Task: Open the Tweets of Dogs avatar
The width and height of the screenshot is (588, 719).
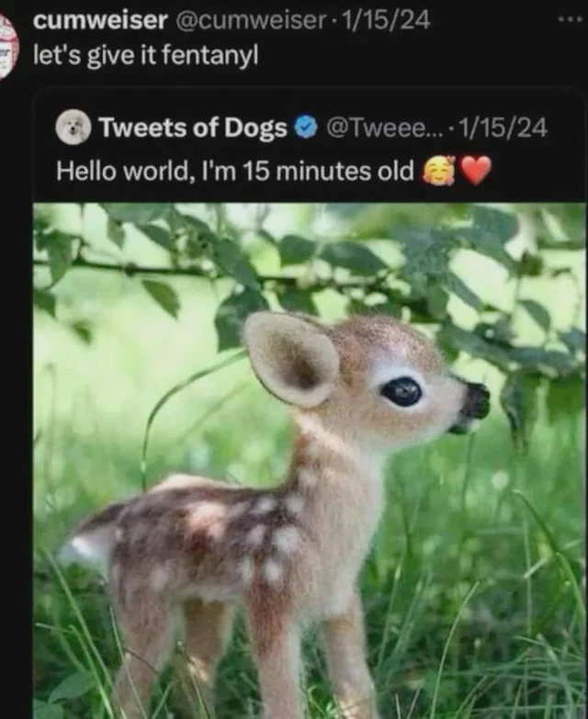Action: tap(73, 127)
